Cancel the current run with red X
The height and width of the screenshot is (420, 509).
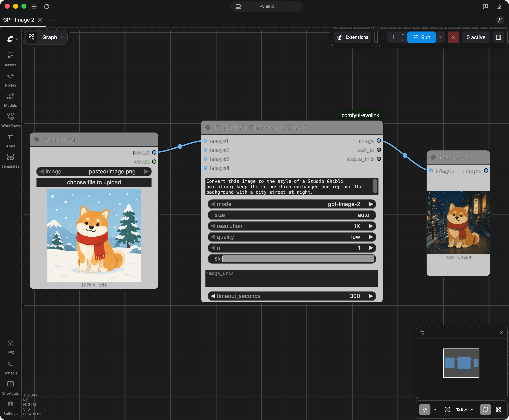453,37
